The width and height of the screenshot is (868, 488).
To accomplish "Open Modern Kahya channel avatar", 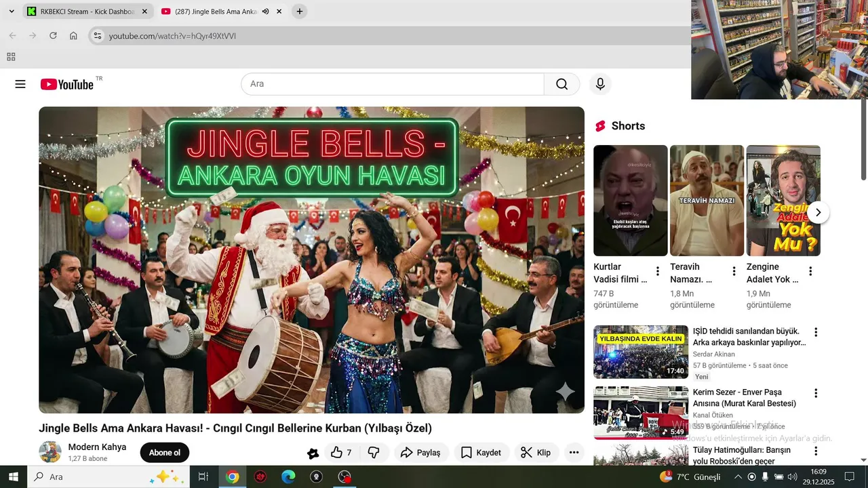I will pos(50,452).
